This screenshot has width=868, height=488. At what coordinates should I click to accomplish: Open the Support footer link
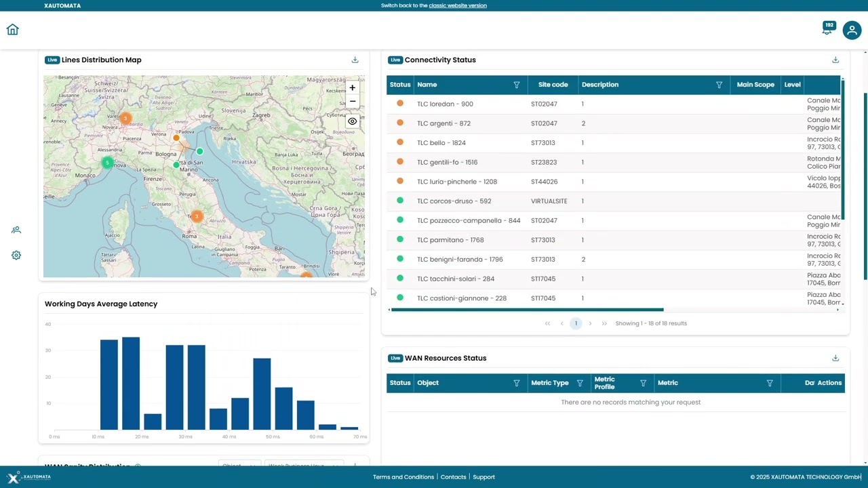(x=484, y=477)
